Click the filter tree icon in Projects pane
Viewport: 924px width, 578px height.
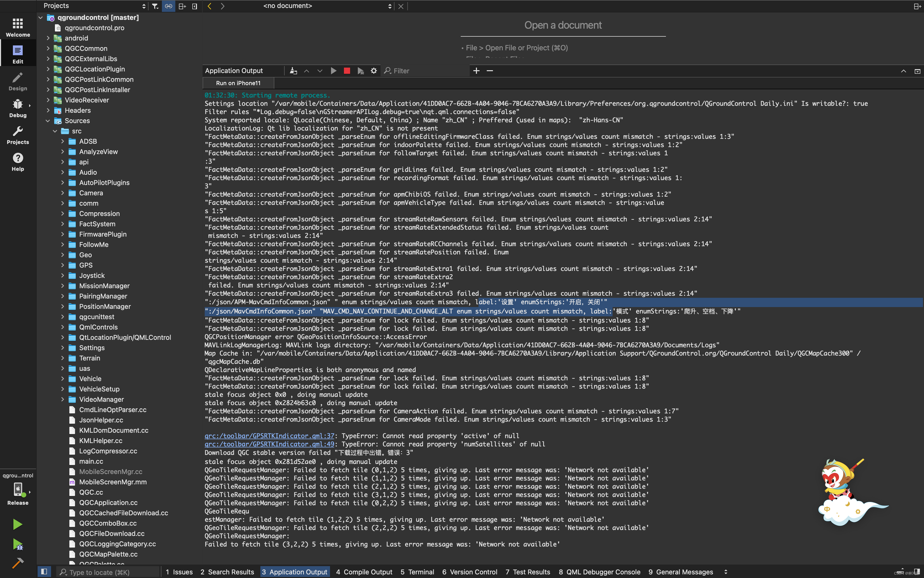tap(155, 6)
